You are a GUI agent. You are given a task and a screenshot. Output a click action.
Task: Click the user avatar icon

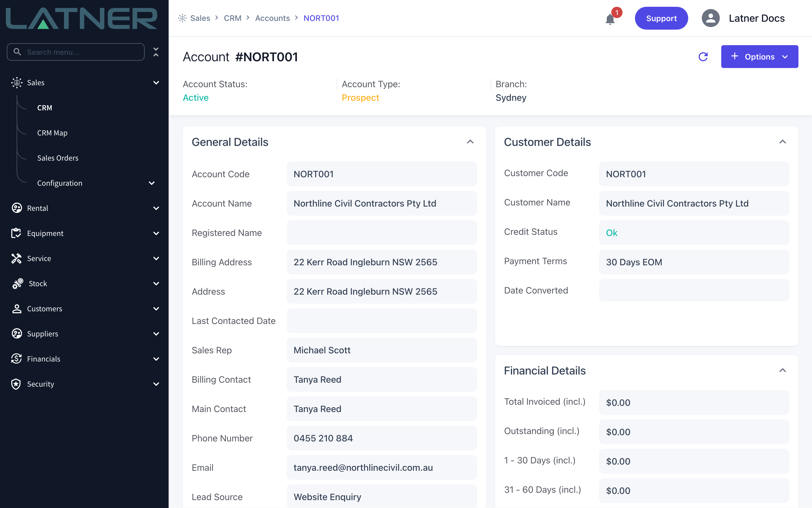click(x=710, y=18)
